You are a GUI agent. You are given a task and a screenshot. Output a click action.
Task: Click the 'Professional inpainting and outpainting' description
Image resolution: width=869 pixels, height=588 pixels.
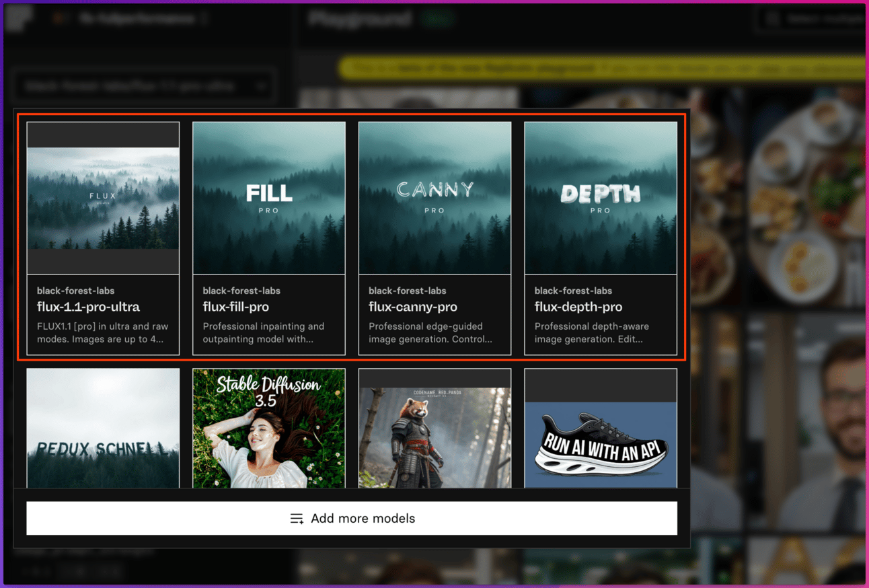coord(264,332)
